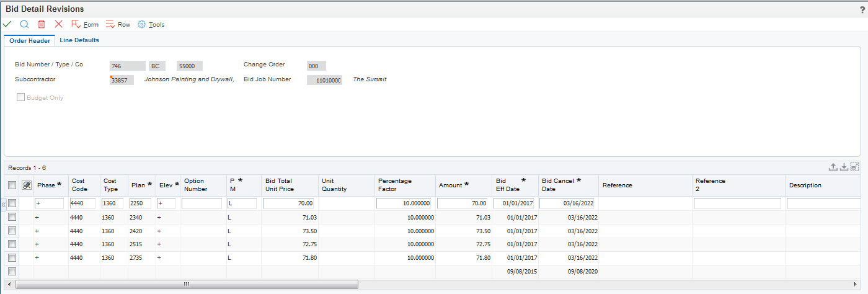Open the help question mark icon

tap(862, 10)
